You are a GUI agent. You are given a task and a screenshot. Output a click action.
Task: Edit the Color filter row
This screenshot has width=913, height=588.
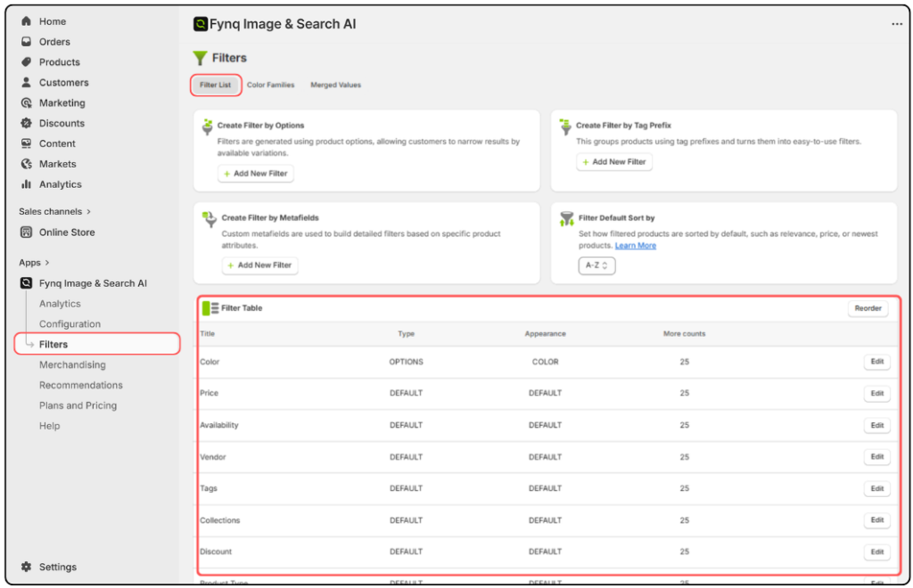point(877,362)
